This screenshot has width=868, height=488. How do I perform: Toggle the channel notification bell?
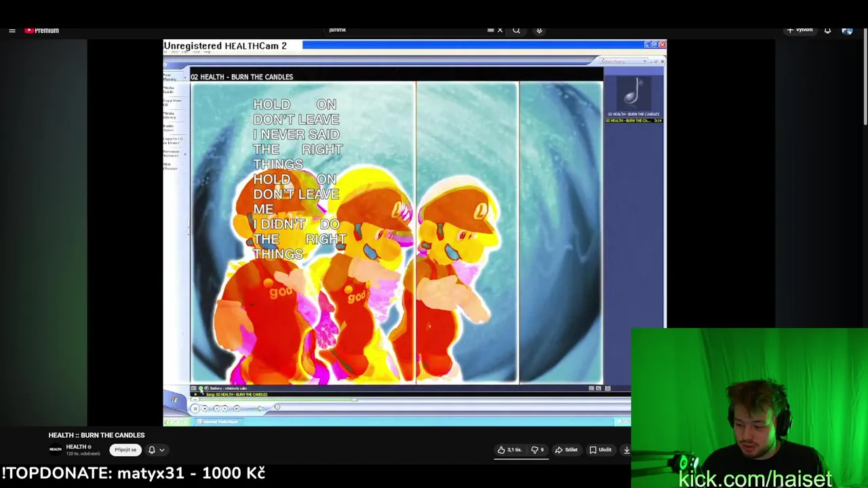click(x=152, y=449)
